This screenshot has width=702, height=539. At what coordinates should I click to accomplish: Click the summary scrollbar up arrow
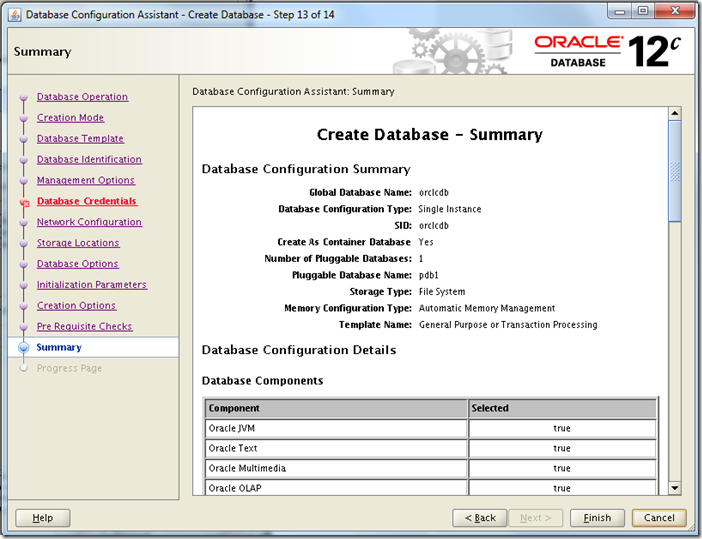click(x=675, y=115)
